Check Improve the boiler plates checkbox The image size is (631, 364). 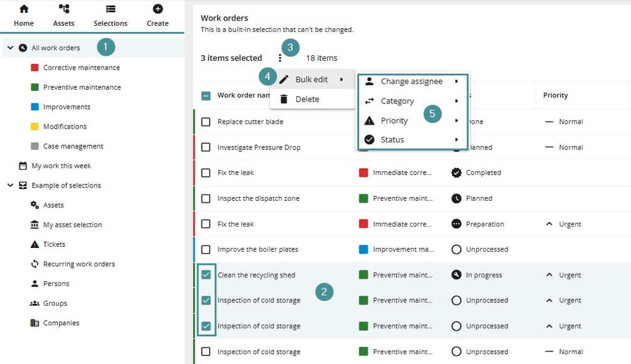point(206,249)
